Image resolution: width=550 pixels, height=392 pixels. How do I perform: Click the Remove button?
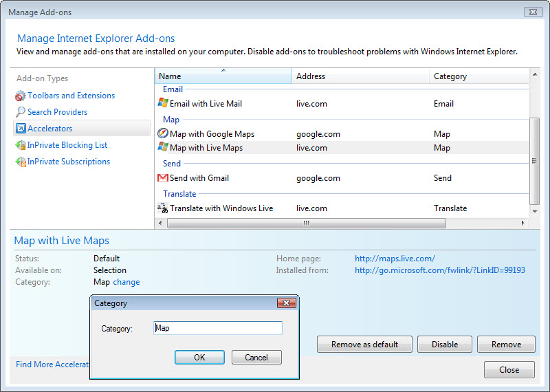506,345
